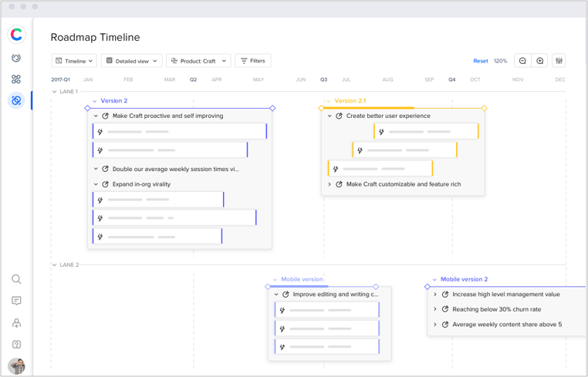Viewport: 588px width, 377px height.
Task: Click goal icon beside 'Create better user experience'
Action: 339,116
